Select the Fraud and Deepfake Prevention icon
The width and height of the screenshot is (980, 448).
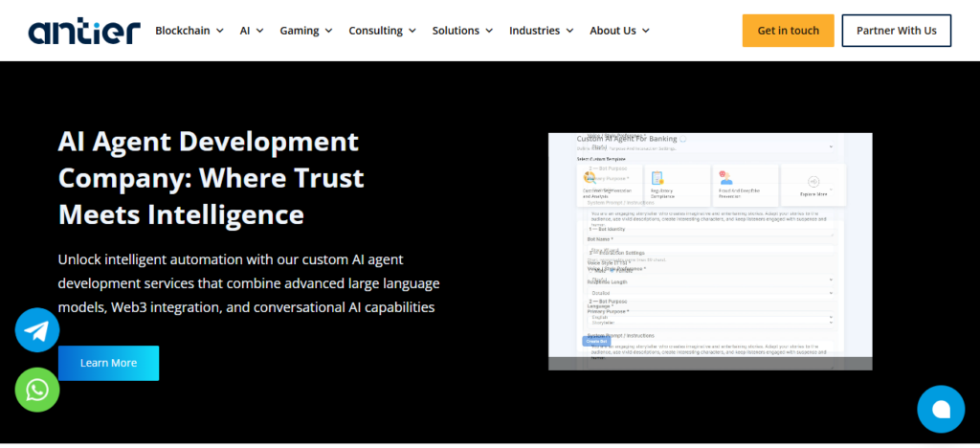[726, 178]
